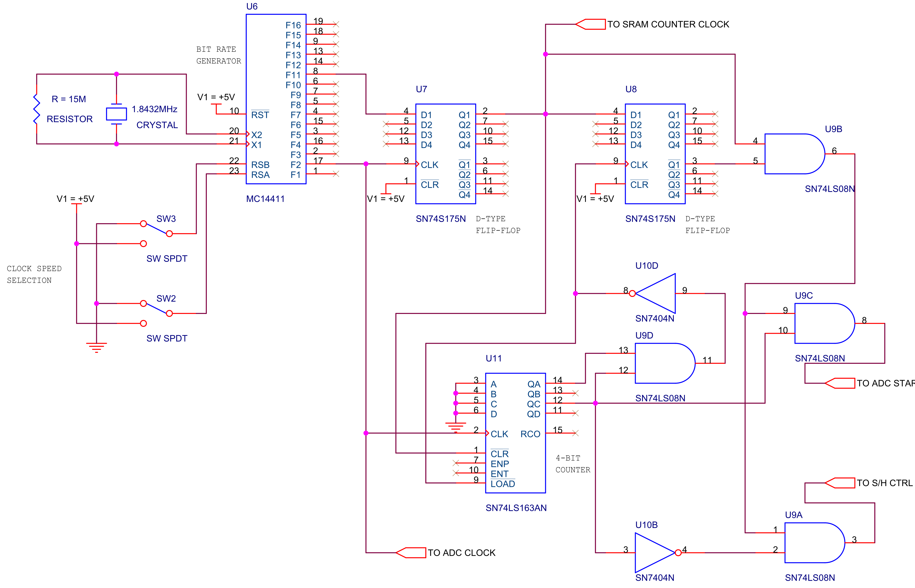Select the no-connect X on U11 RCO pin
Screen dimensions: 915x588
click(x=575, y=433)
